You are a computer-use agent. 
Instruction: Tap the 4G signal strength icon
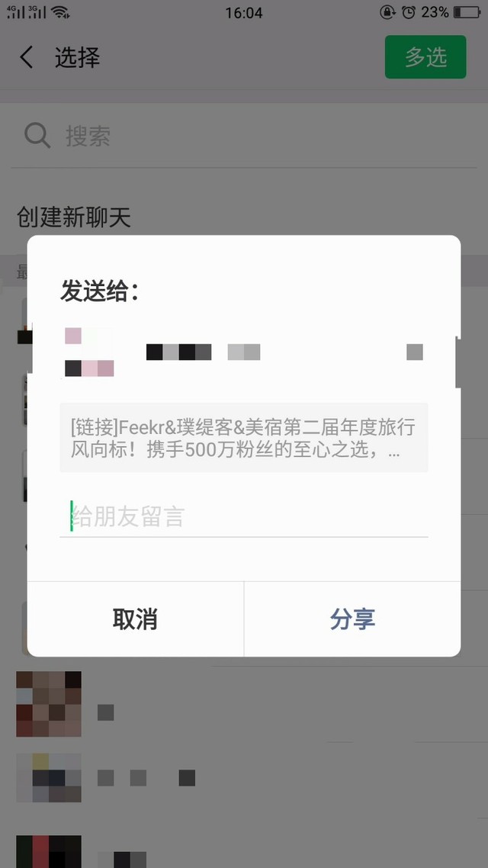click(x=16, y=11)
